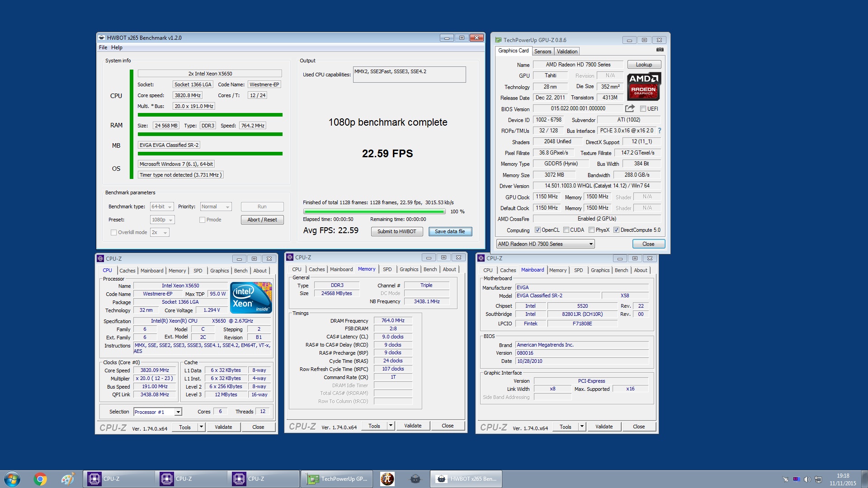Image resolution: width=868 pixels, height=488 pixels.
Task: Toggle the DirectCompute 5.0 checkbox
Action: (616, 230)
